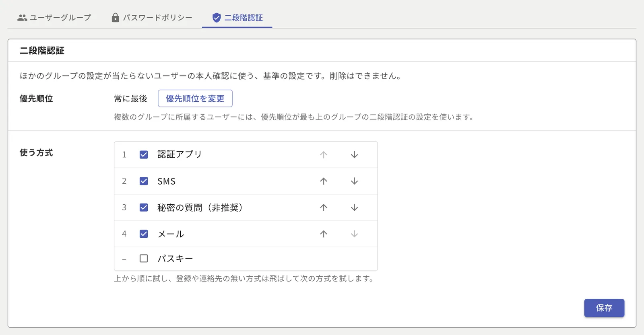Move SMS down in the order
The width and height of the screenshot is (644, 335).
pyautogui.click(x=354, y=181)
